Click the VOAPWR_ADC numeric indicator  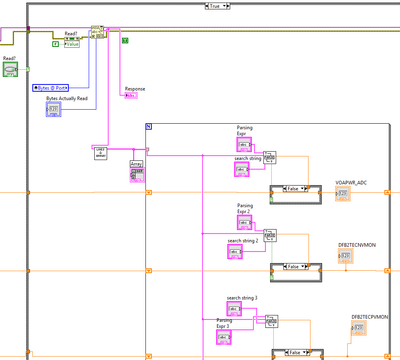coord(343,194)
